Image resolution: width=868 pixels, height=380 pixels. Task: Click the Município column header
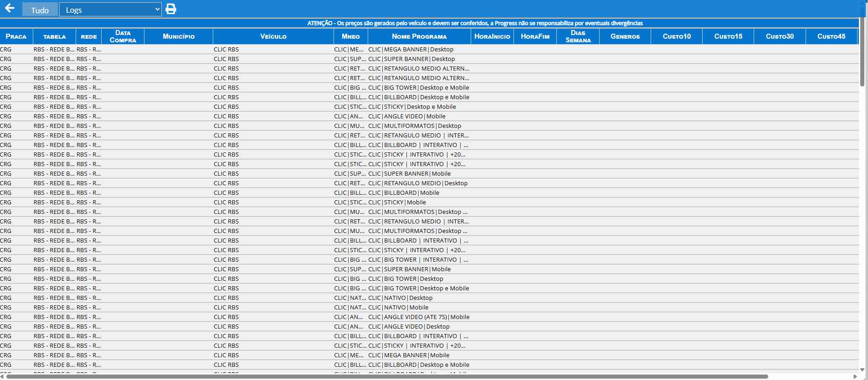tap(179, 36)
